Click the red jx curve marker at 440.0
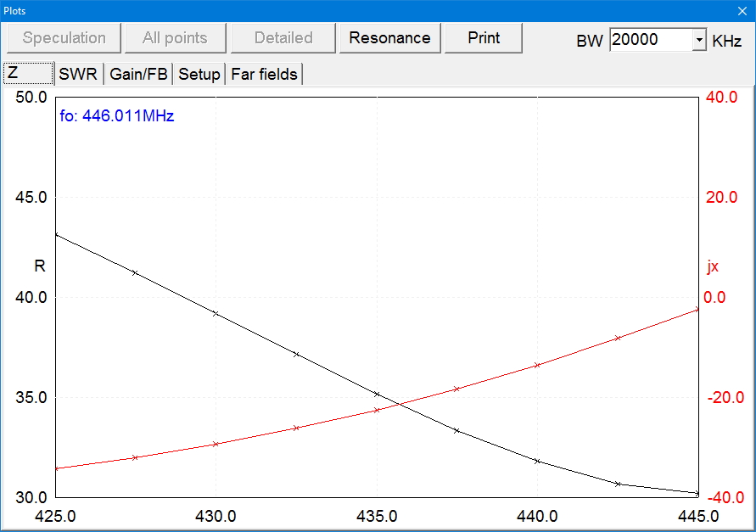Screen dimensions: 756x532 click(537, 365)
